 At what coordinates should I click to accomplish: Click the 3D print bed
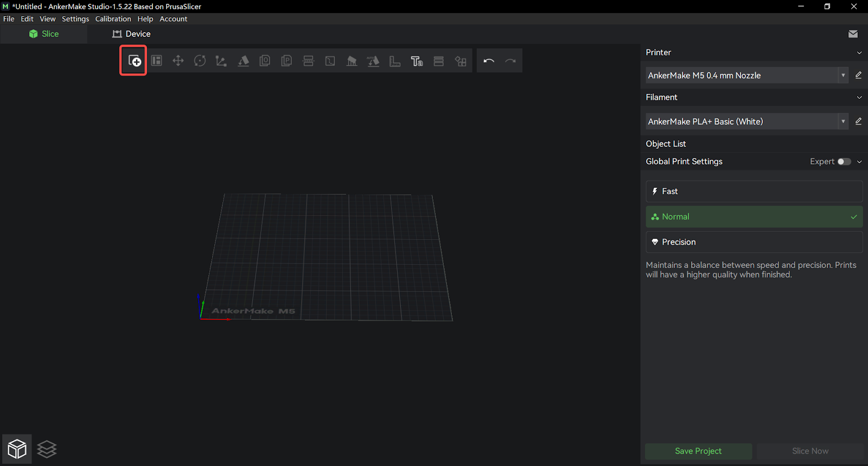[x=327, y=257]
